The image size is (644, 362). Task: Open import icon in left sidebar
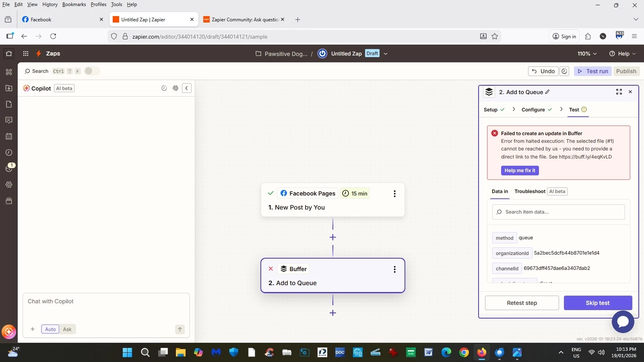pos(9,88)
